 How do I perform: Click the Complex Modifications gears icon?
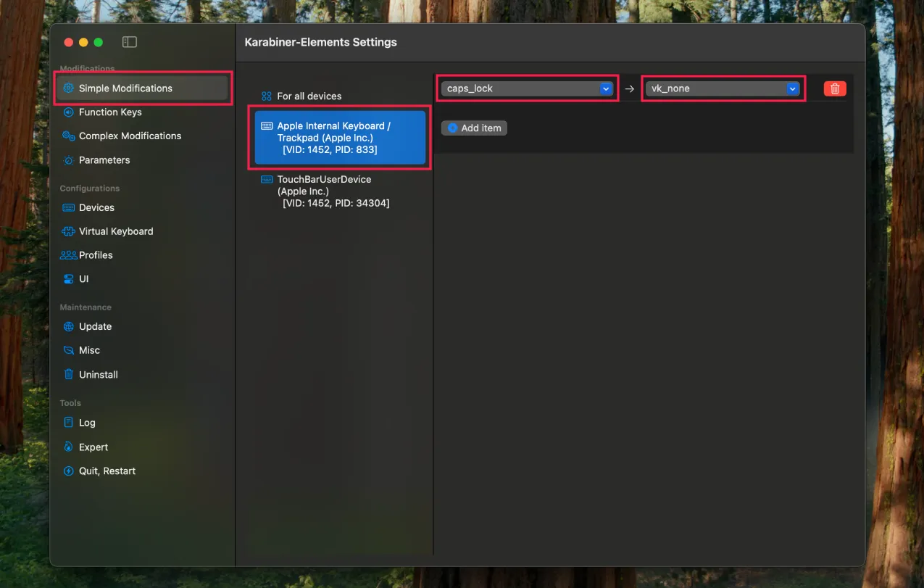(x=69, y=136)
